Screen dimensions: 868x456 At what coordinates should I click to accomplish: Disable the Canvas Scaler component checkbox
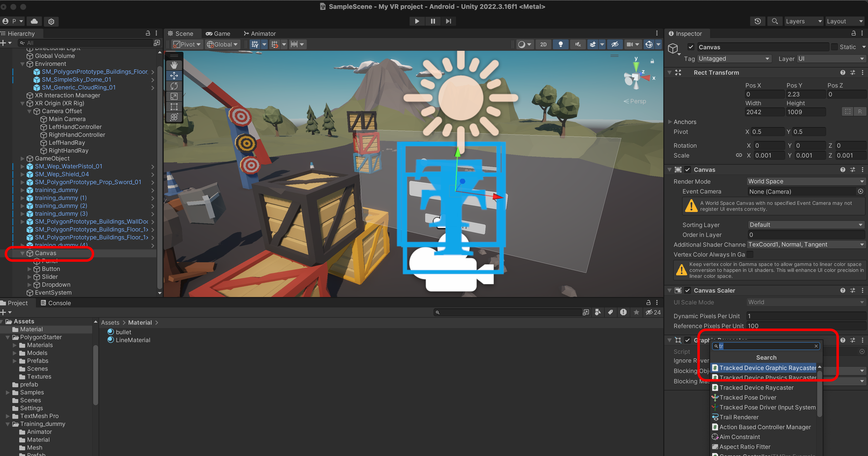click(x=688, y=290)
